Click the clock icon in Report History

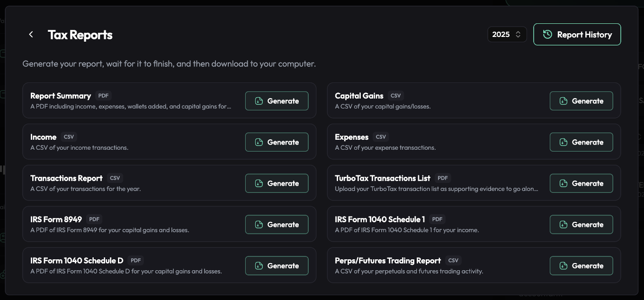click(x=547, y=35)
